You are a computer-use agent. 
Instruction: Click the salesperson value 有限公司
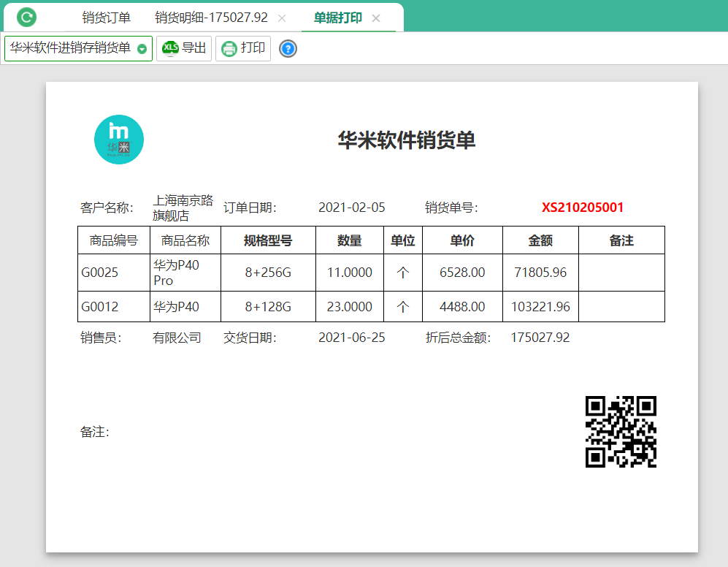click(177, 338)
